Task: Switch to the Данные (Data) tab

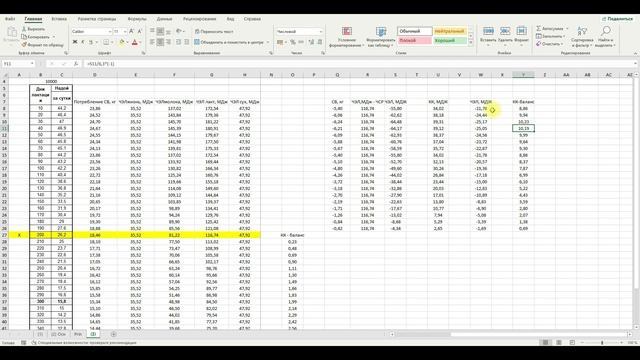Action: (164, 19)
